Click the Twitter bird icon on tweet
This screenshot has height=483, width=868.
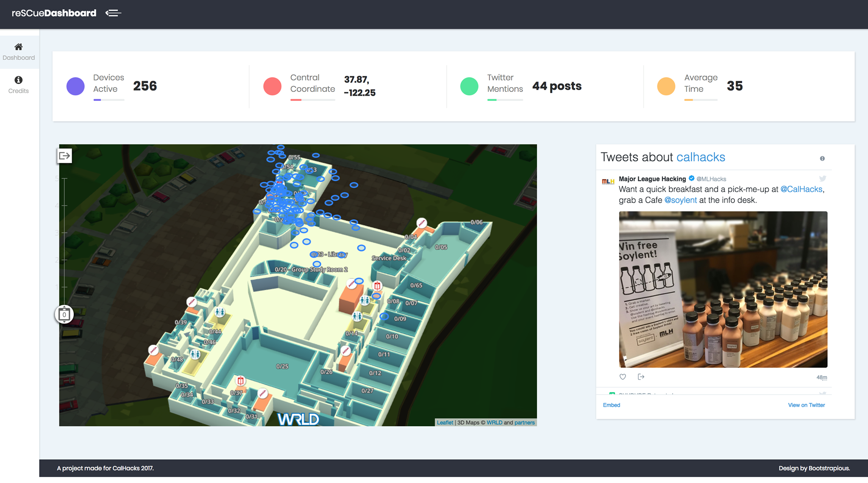pos(822,178)
